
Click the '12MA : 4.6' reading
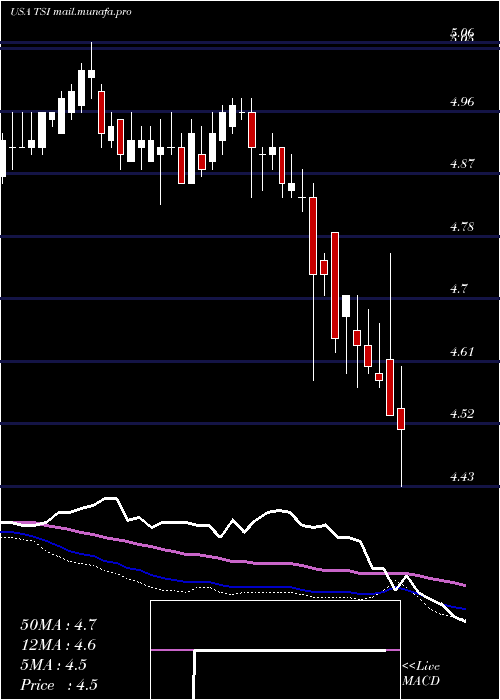58,645
